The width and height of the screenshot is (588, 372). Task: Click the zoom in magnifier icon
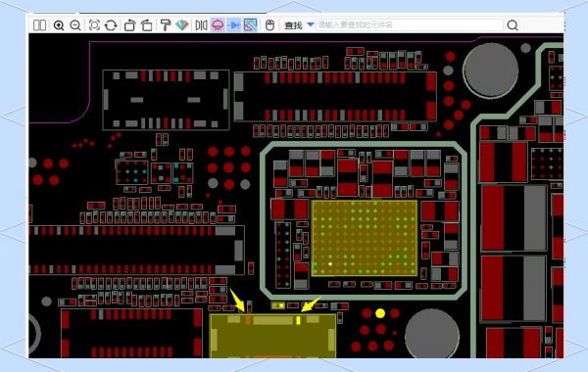coord(59,25)
